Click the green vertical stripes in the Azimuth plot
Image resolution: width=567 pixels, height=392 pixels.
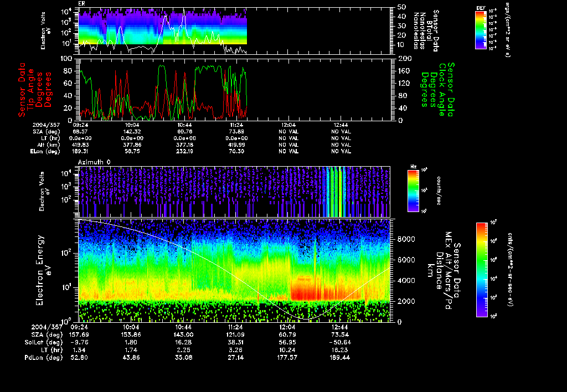335,192
